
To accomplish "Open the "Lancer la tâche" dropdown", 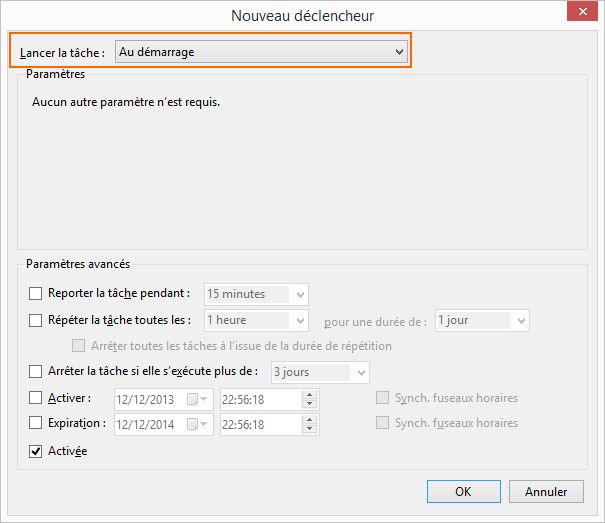I will coord(261,52).
